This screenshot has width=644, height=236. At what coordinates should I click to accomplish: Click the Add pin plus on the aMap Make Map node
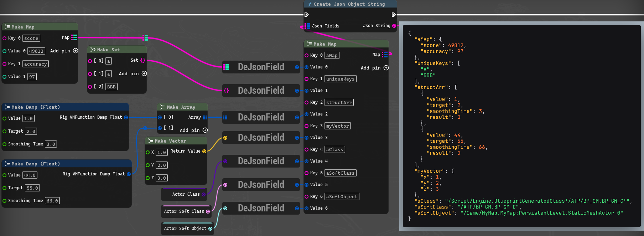coord(386,68)
